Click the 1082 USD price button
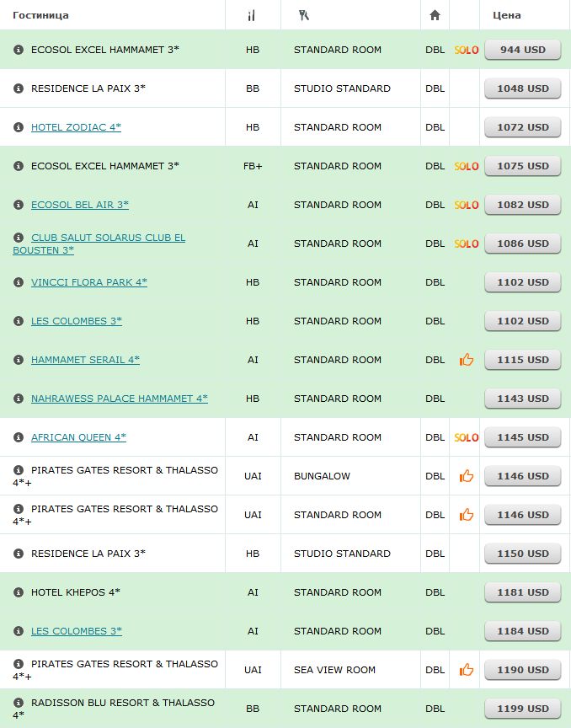This screenshot has width=571, height=728. click(523, 206)
